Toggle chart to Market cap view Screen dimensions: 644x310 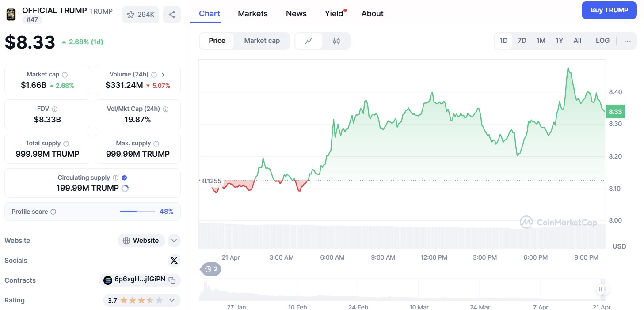point(262,41)
